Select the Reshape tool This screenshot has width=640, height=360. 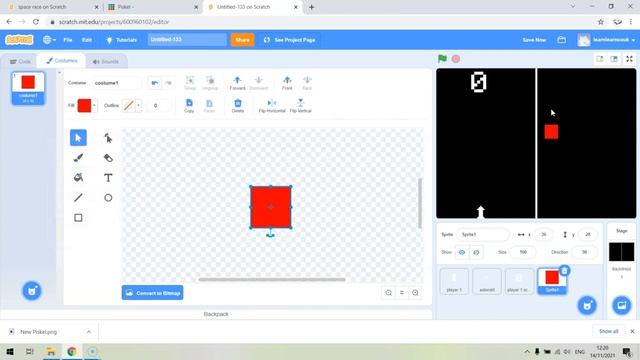tap(108, 138)
